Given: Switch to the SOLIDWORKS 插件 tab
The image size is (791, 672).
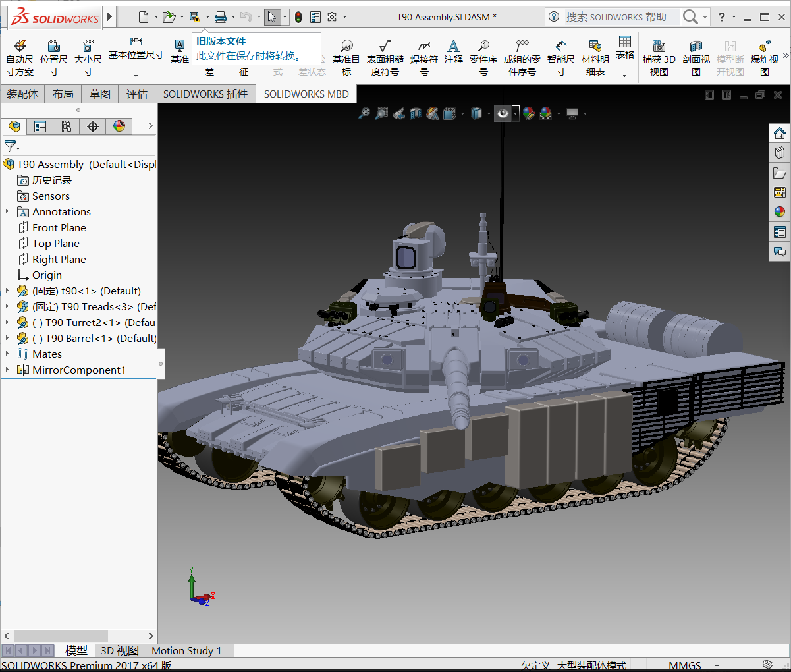Looking at the screenshot, I should (205, 94).
